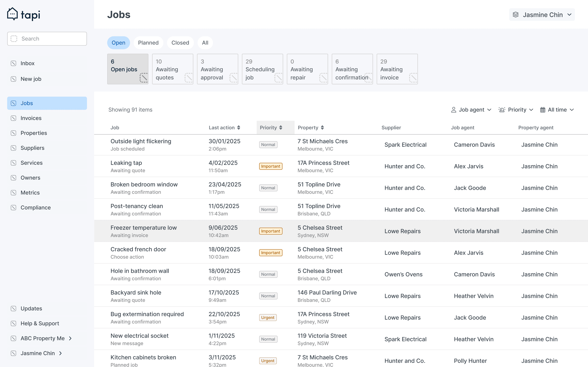Switch to the Planned tab
The image size is (588, 367).
tap(148, 43)
